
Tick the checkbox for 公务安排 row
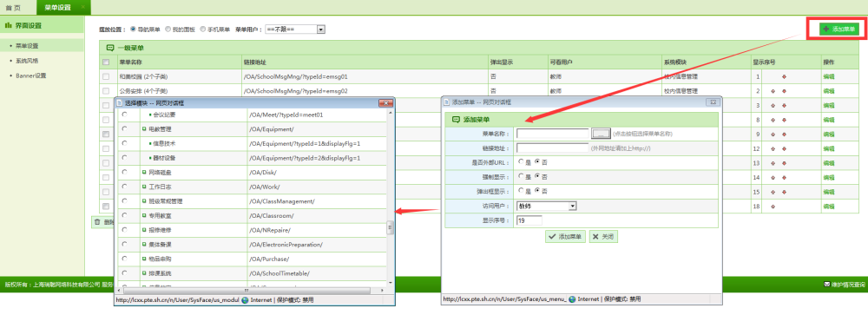(106, 91)
